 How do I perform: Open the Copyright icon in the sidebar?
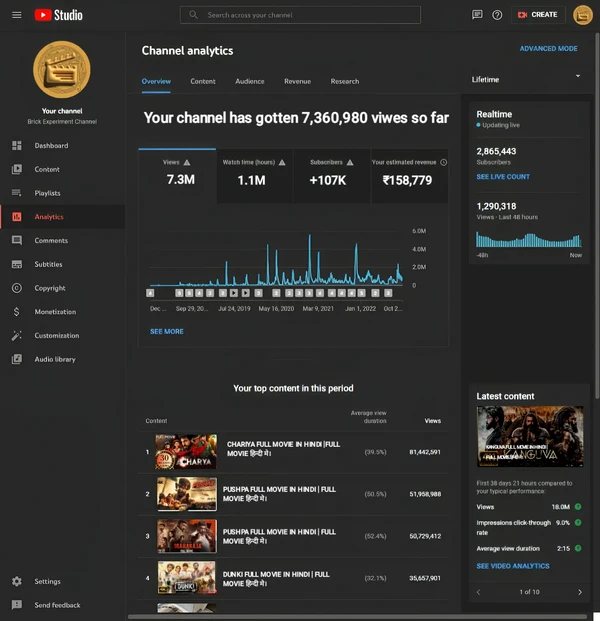[17, 288]
